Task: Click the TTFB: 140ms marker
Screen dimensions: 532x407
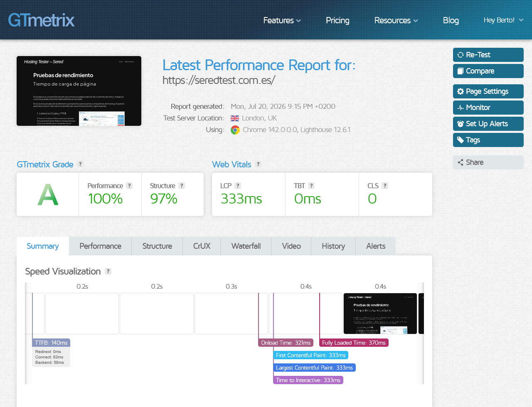Action: tap(51, 343)
